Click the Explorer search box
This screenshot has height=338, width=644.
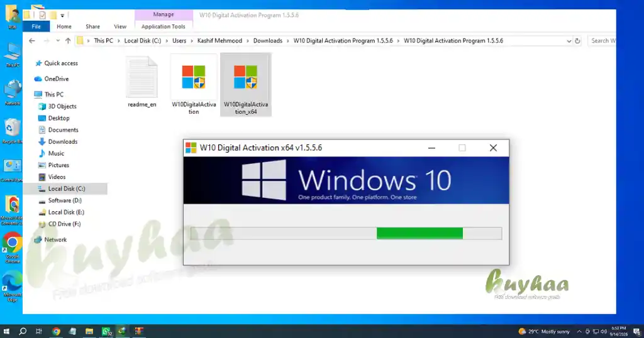pos(602,41)
